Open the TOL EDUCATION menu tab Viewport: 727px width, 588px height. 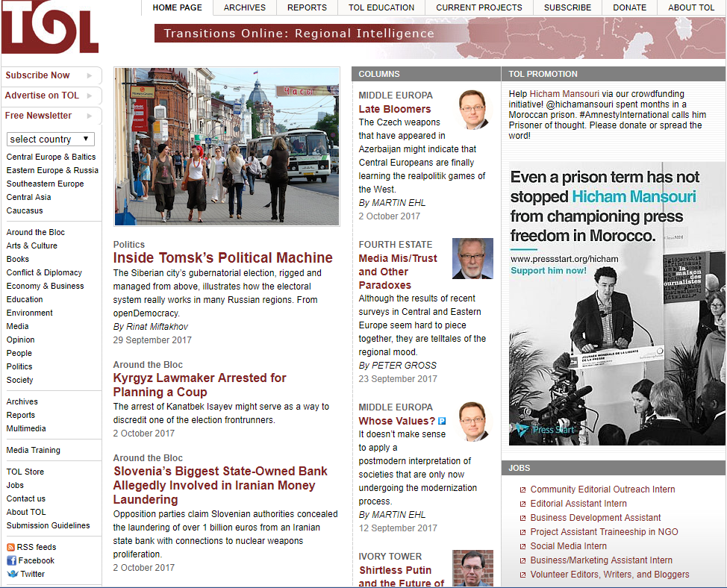click(381, 8)
